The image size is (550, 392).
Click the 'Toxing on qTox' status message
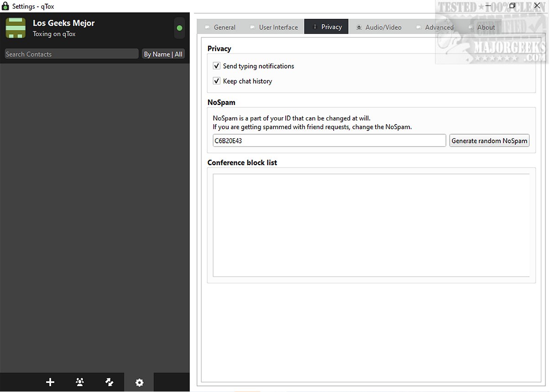pos(54,34)
